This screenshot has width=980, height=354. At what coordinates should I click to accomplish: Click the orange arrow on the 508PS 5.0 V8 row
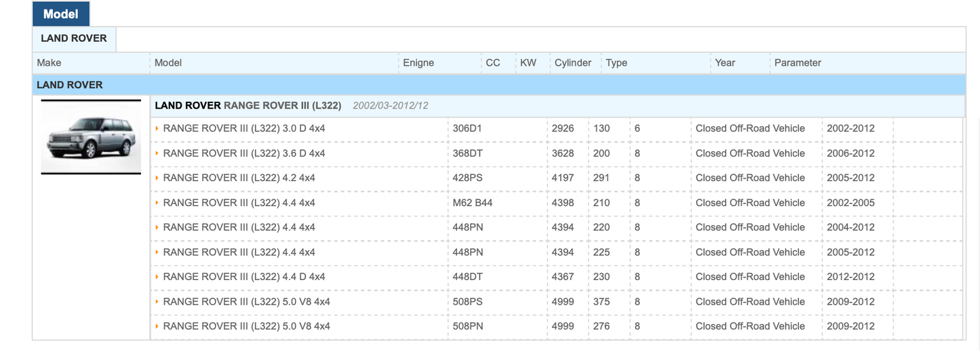157,302
